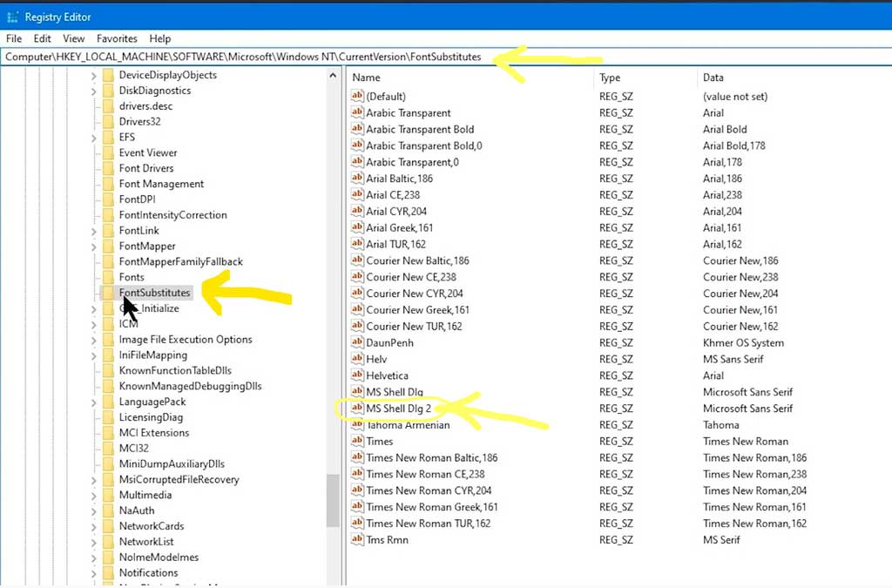892x588 pixels.
Task: Select Times New Roman CYR,204 value
Action: (x=429, y=490)
